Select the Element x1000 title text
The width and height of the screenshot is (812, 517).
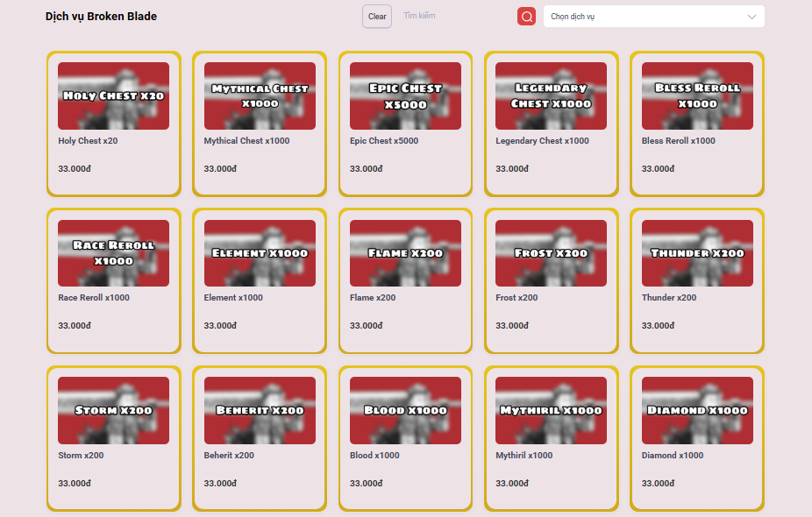tap(233, 298)
